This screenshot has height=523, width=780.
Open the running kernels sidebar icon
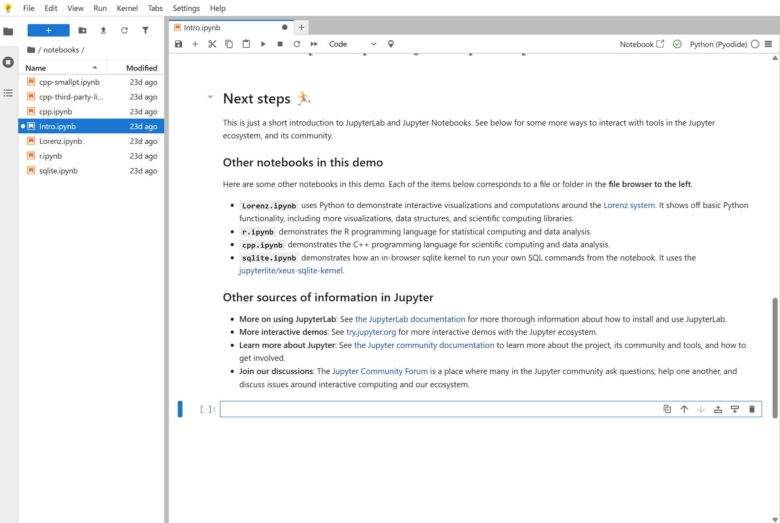pos(8,62)
